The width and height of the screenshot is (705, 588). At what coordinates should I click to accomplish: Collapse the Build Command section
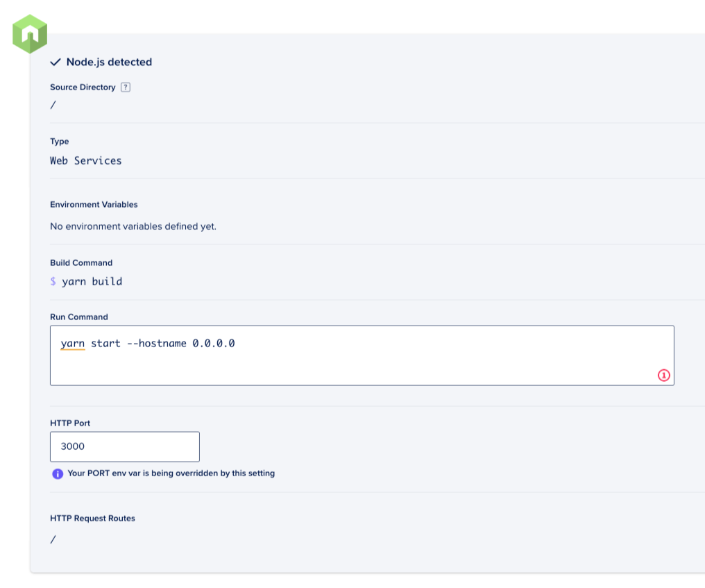(80, 262)
